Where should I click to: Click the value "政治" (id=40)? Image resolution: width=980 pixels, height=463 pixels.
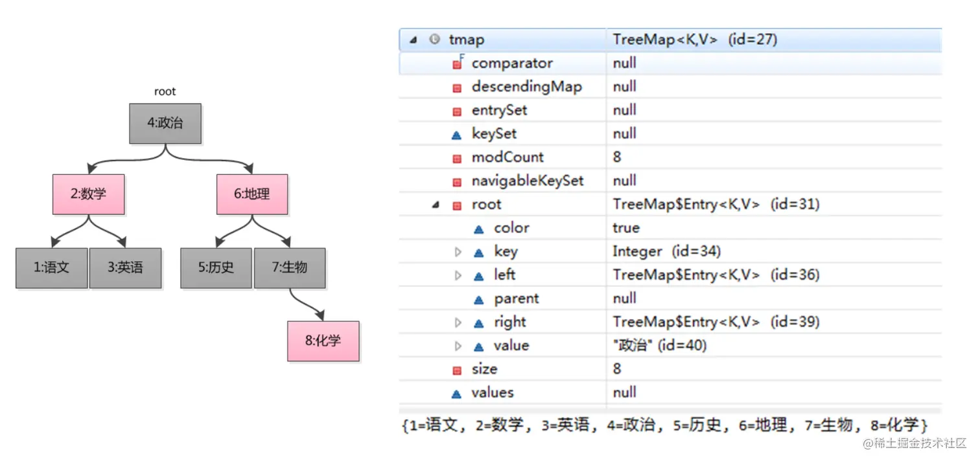pos(660,346)
